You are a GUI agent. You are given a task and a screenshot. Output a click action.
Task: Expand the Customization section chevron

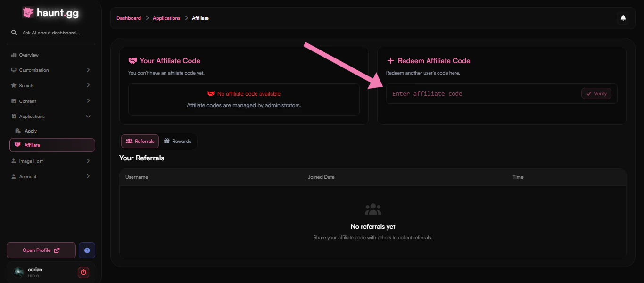click(x=88, y=70)
